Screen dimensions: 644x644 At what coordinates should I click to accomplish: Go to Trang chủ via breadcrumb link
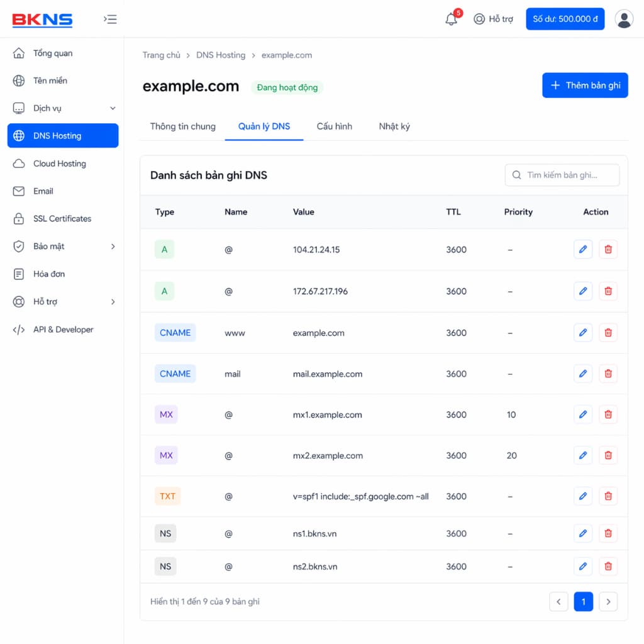162,55
